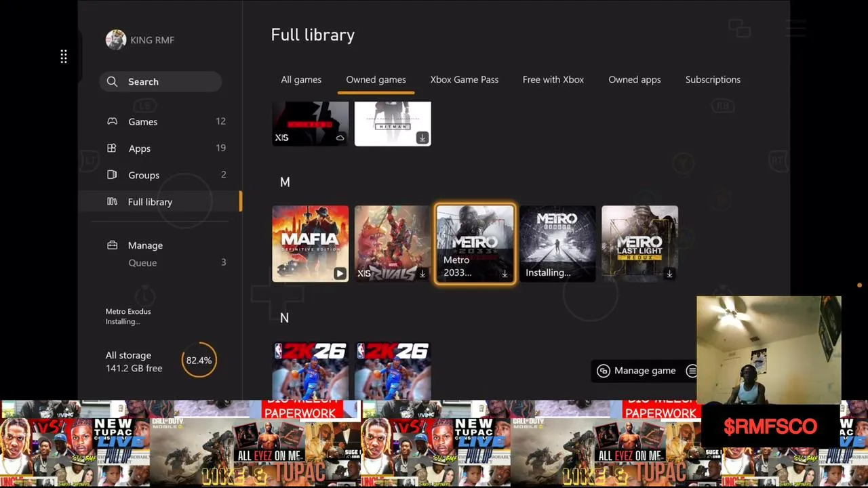Select the Groups icon in sidebar
This screenshot has width=868, height=488.
click(x=112, y=175)
